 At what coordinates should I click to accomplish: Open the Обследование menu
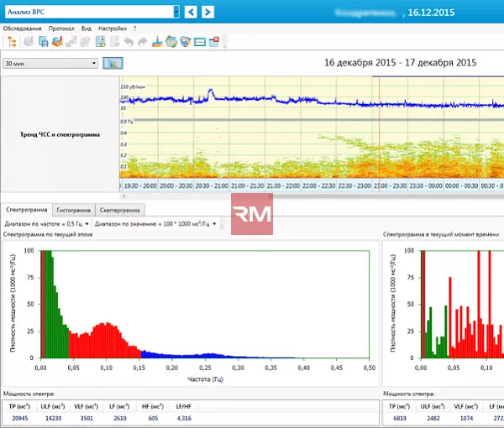(22, 29)
